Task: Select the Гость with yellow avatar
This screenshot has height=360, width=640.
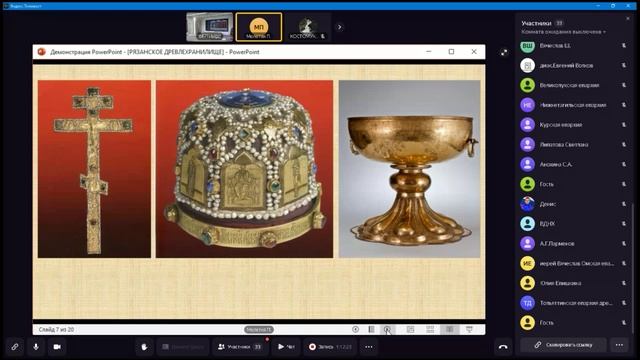Action: [x=573, y=322]
